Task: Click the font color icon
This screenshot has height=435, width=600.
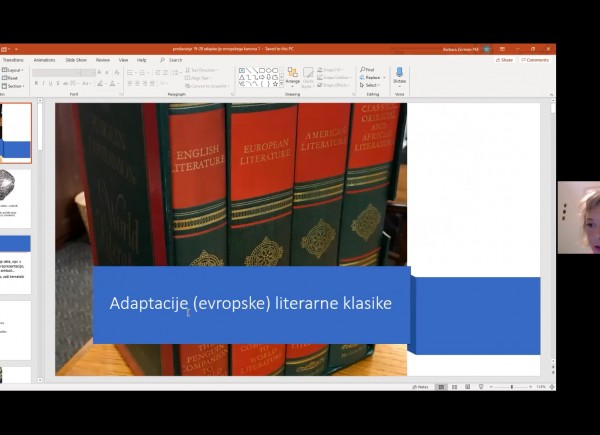Action: tap(113, 83)
